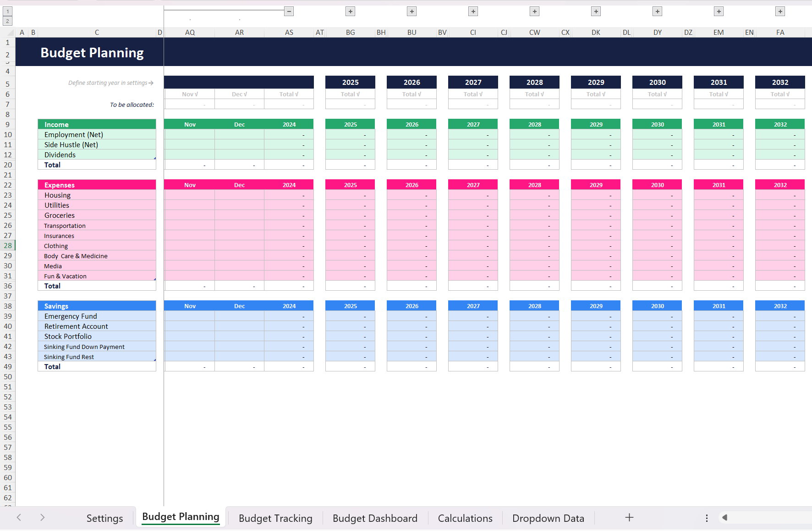This screenshot has height=531, width=812.
Task: Click the horizontal scrollbar track
Action: tap(770, 517)
